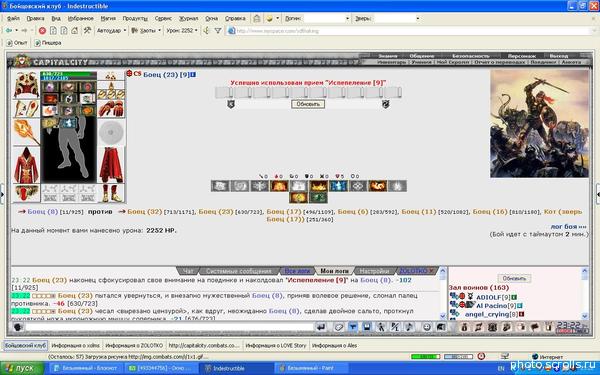Click the chat message input field
The height and width of the screenshot is (375, 600).
coord(169,327)
